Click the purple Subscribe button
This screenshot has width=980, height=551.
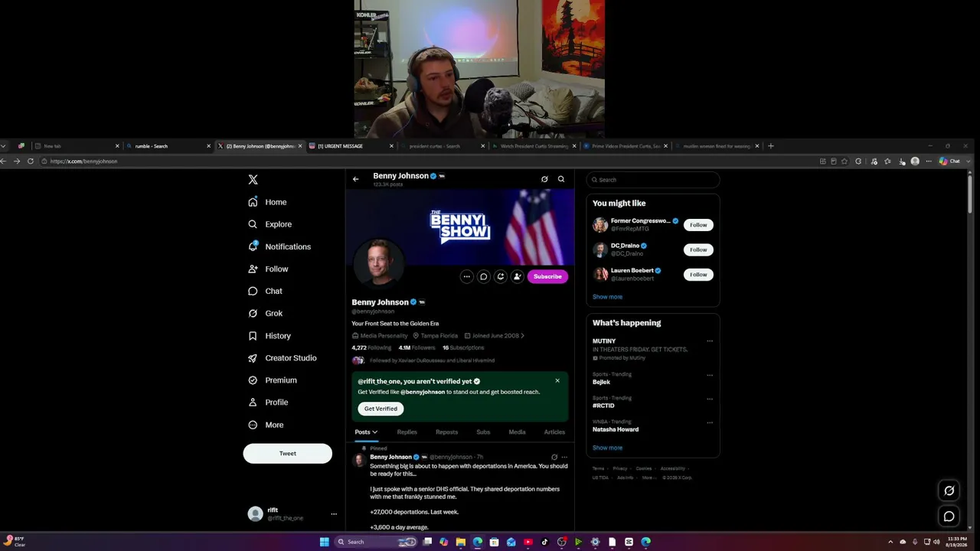[547, 276]
